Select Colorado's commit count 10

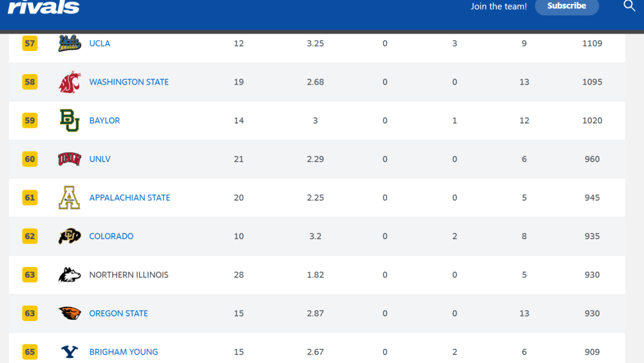click(x=239, y=237)
